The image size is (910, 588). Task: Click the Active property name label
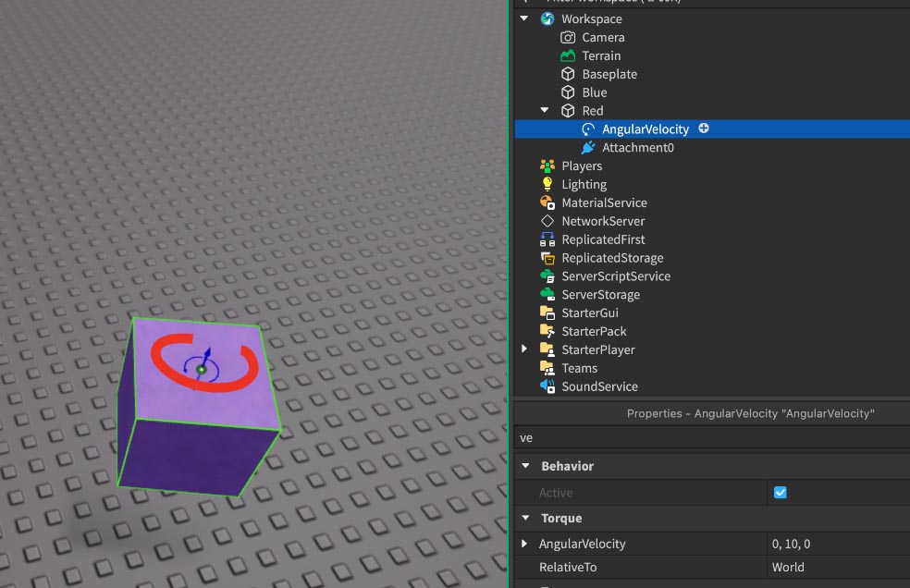(x=556, y=493)
